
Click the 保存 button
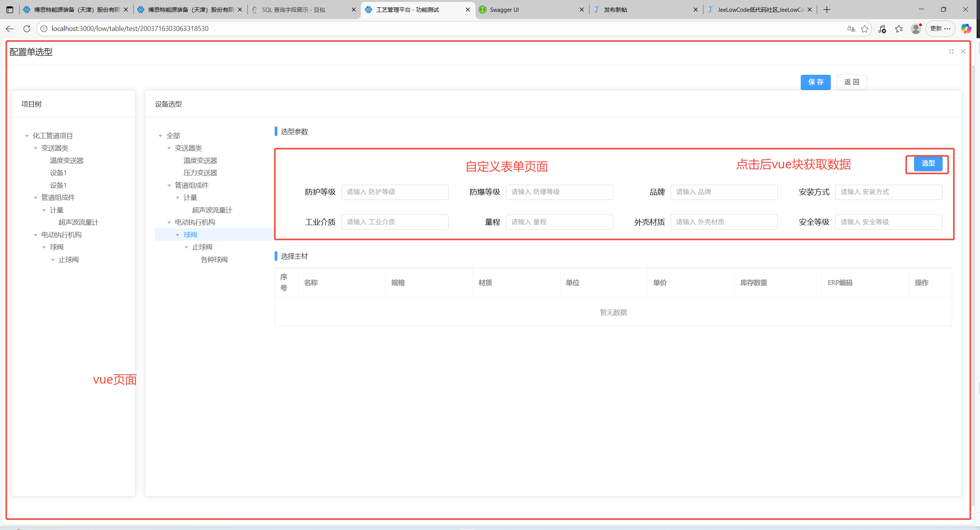815,82
